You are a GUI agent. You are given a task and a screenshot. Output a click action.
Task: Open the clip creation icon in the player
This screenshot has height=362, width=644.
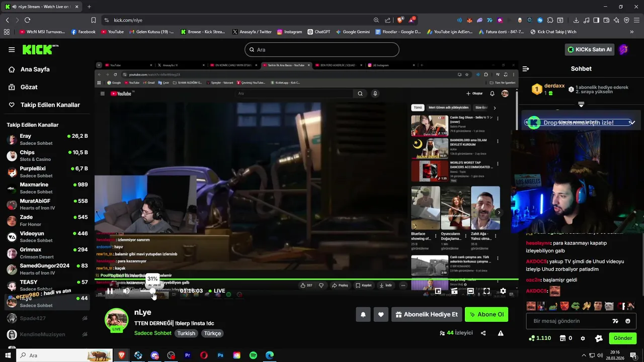[454, 291]
